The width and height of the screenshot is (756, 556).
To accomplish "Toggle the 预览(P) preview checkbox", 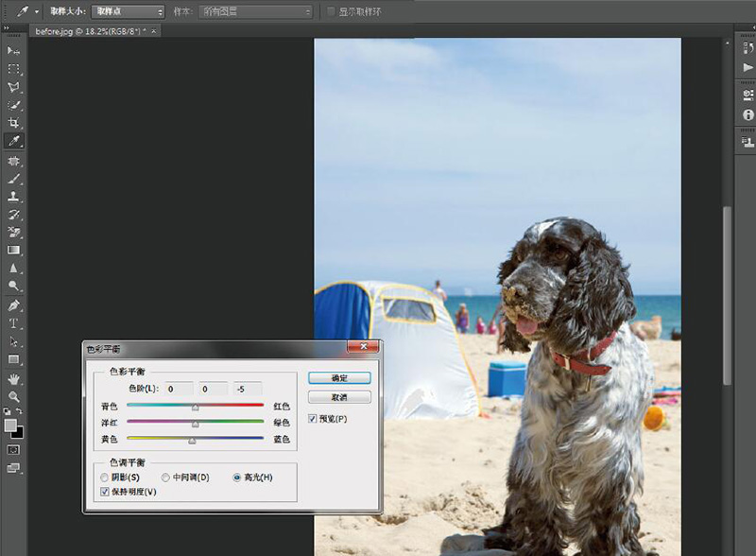I will tap(314, 419).
